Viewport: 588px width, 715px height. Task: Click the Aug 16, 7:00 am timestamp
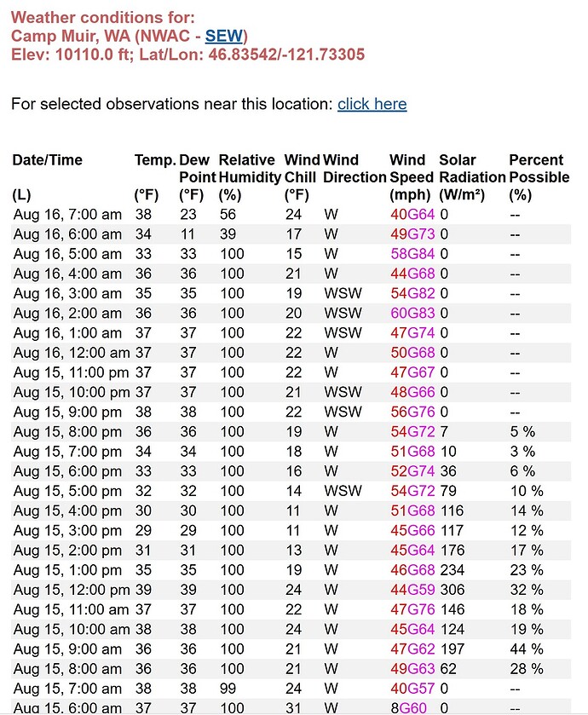pyautogui.click(x=67, y=215)
